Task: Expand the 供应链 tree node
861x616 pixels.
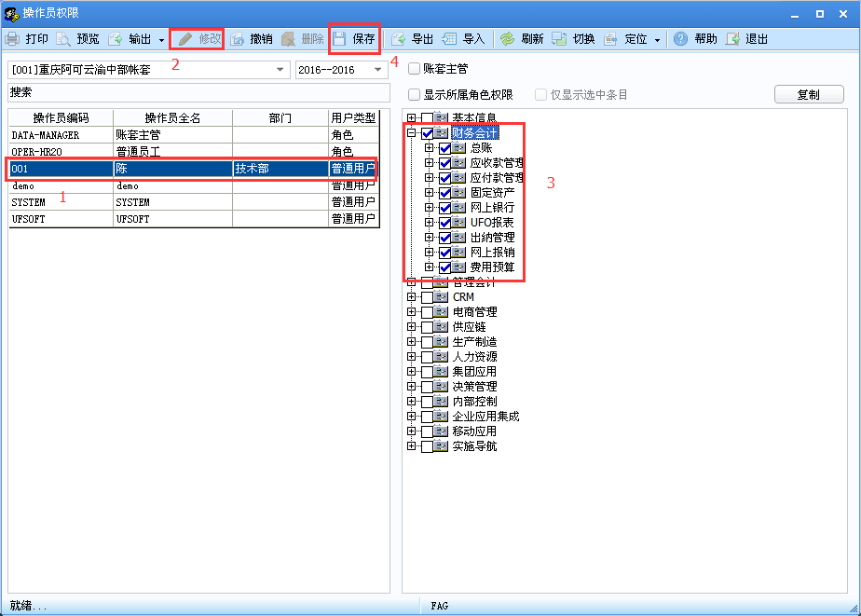Action: [x=410, y=326]
